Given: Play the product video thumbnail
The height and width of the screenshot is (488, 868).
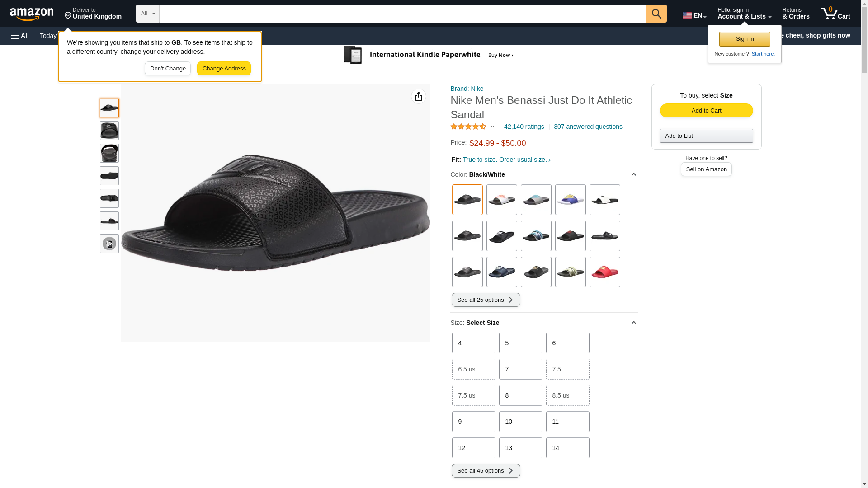Looking at the screenshot, I should click(x=109, y=244).
